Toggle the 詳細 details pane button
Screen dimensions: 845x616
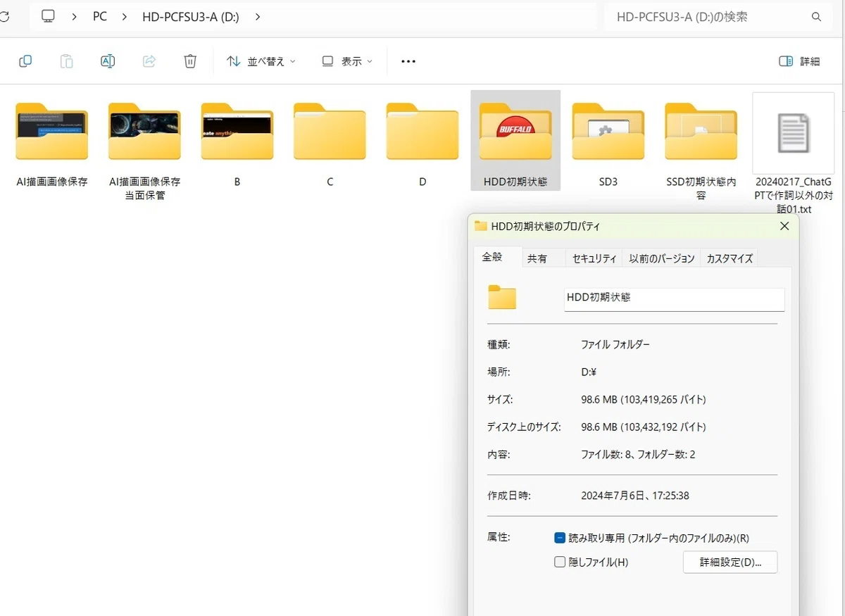(800, 61)
